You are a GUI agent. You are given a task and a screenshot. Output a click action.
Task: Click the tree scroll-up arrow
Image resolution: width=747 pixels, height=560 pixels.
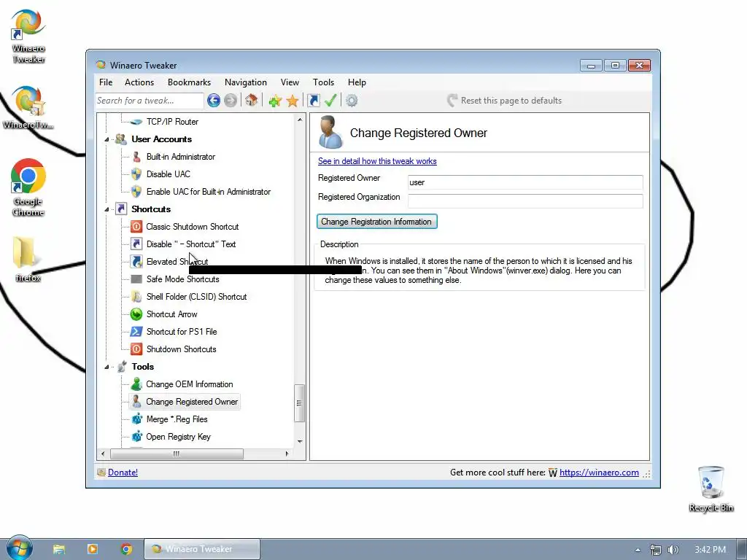click(300, 120)
